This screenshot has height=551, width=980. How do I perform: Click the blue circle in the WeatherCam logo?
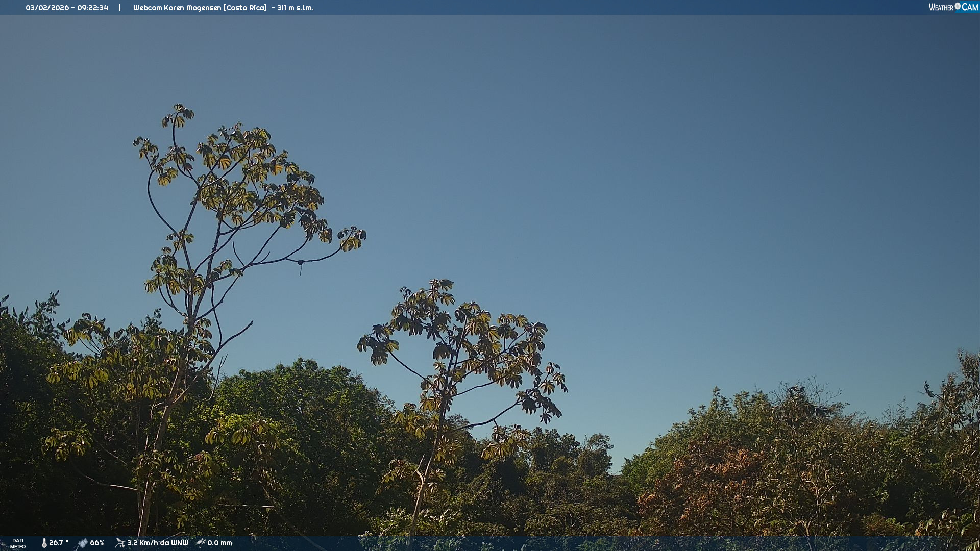coord(958,6)
